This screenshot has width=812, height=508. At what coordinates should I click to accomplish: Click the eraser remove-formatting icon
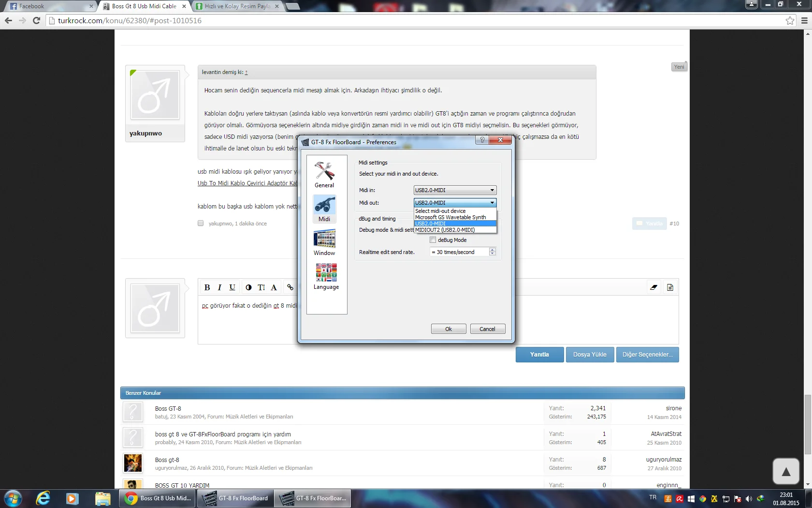pyautogui.click(x=653, y=287)
